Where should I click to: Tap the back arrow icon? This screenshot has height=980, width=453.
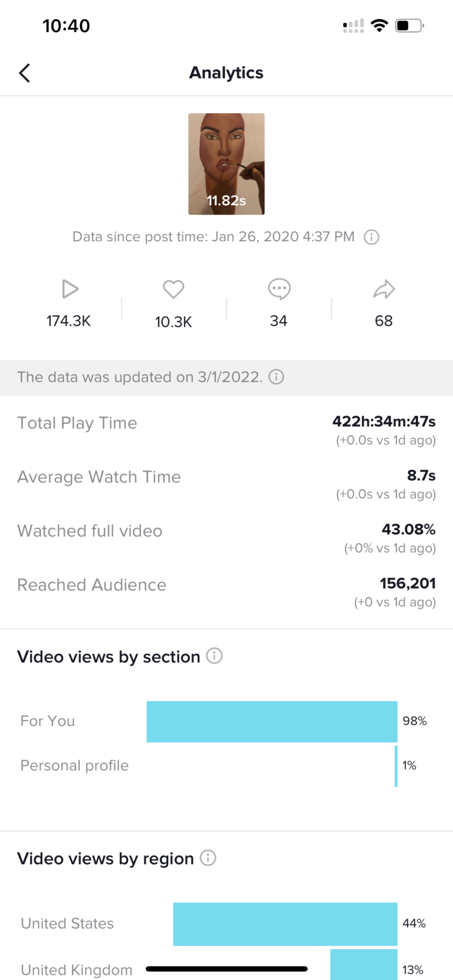click(25, 73)
